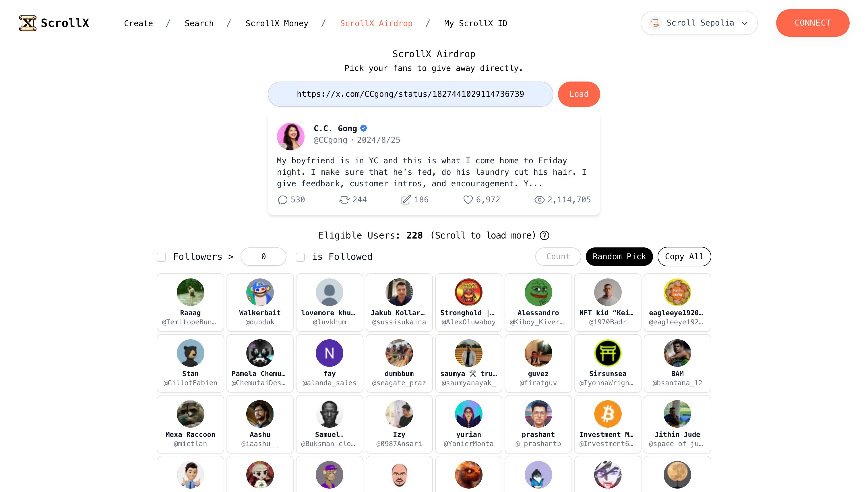Click the Raaag user profile thumbnail
Image resolution: width=868 pixels, height=492 pixels.
coord(190,292)
